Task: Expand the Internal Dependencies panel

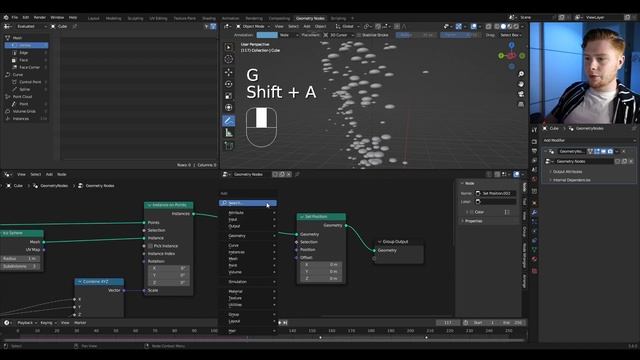Action: click(571, 180)
